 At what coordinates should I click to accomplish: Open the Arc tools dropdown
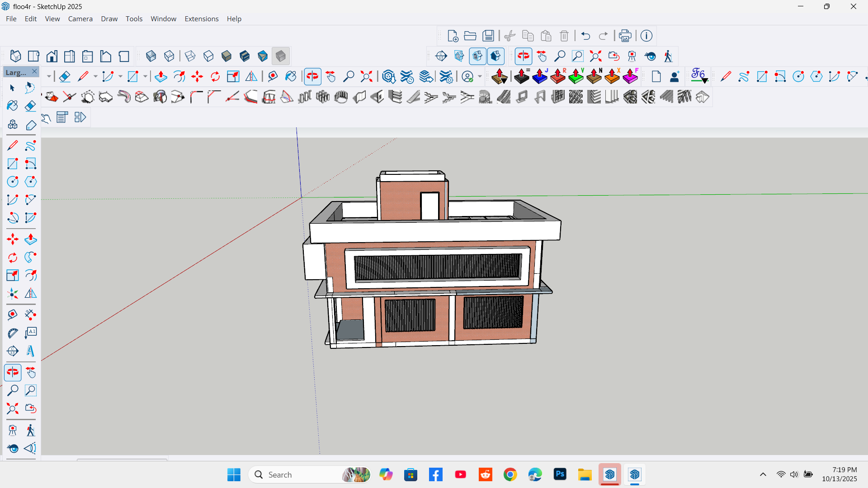(x=120, y=76)
